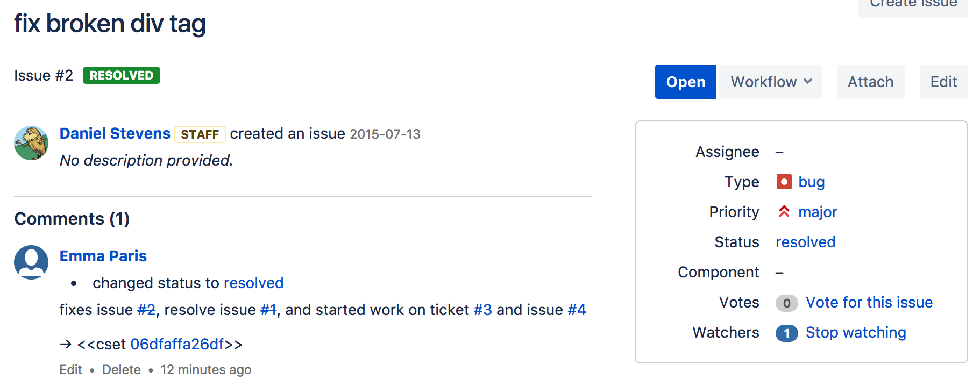Screen dimensions: 980x386
Task: Open Daniel Stevens profile link
Action: [x=115, y=133]
